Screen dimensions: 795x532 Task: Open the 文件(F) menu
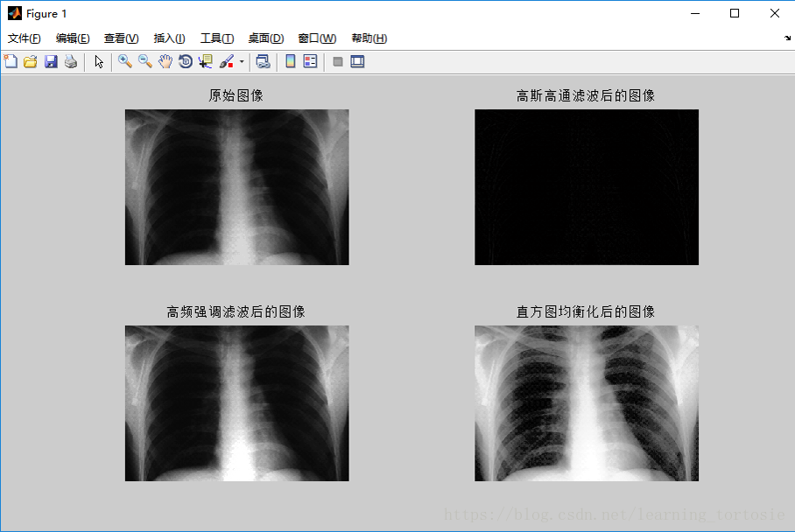(24, 38)
